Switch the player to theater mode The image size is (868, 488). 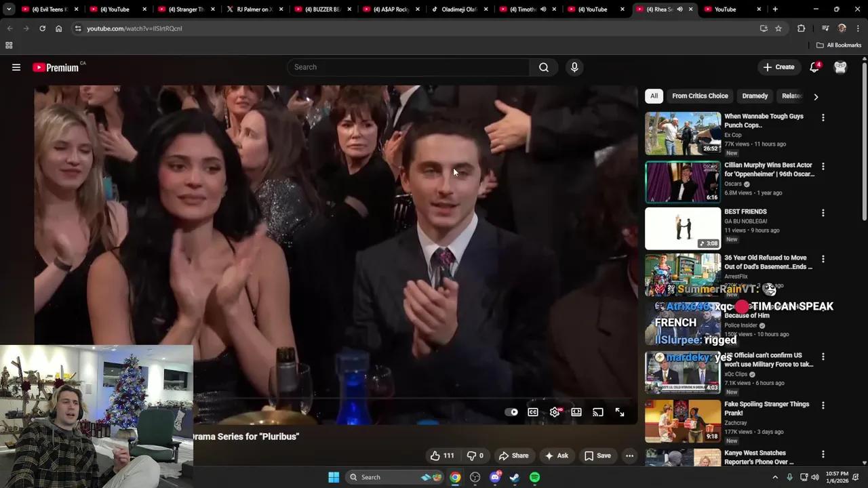coord(576,412)
